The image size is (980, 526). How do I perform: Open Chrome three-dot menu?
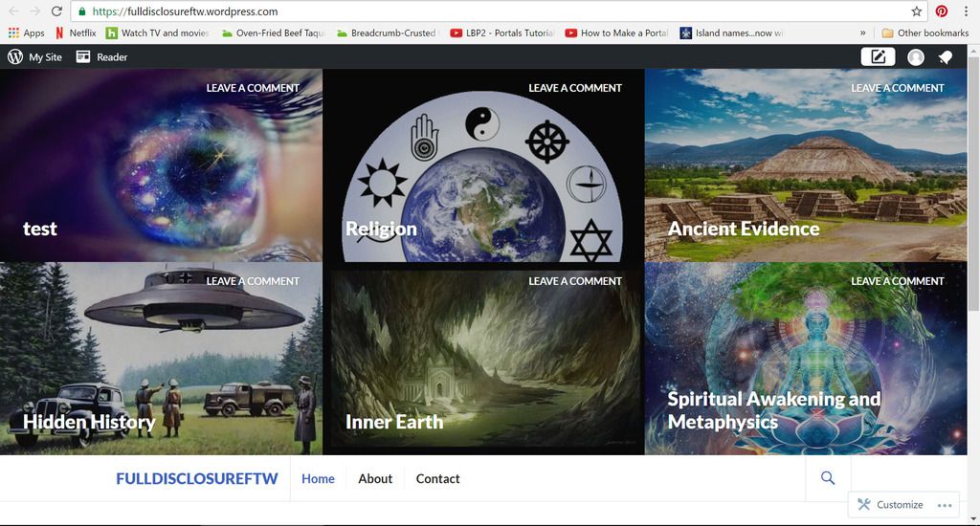[967, 11]
